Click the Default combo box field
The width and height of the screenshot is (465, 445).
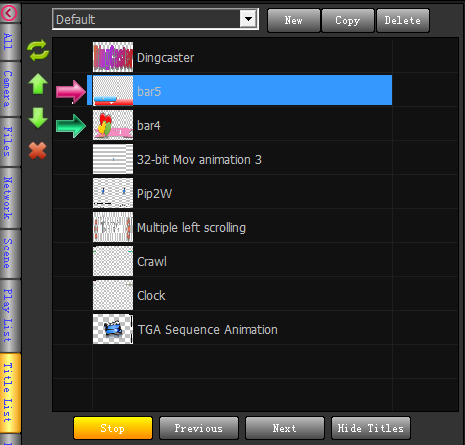pyautogui.click(x=155, y=19)
